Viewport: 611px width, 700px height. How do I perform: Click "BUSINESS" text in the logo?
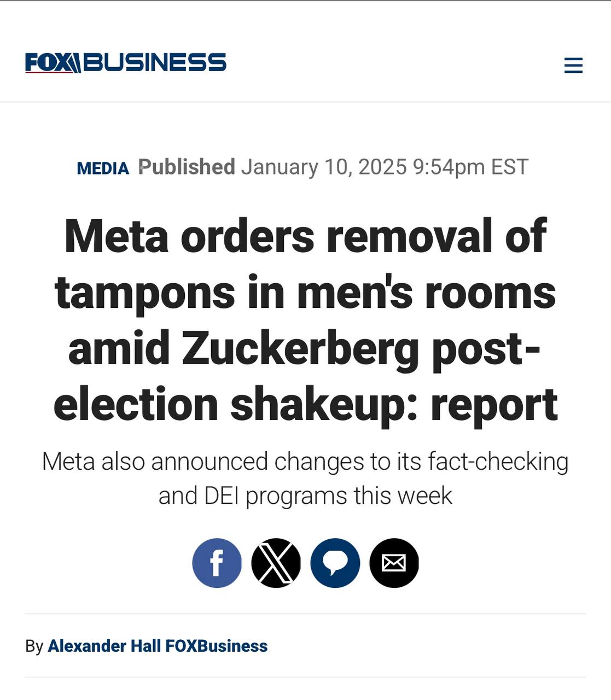point(155,63)
